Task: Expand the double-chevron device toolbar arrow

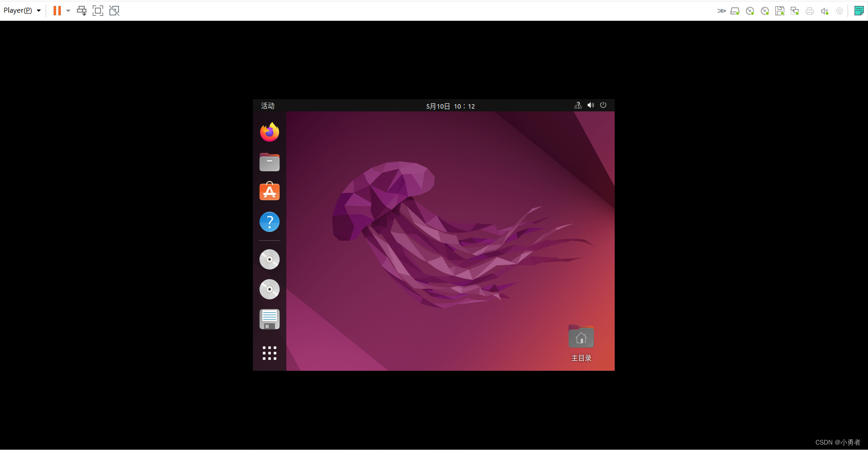Action: click(x=721, y=11)
